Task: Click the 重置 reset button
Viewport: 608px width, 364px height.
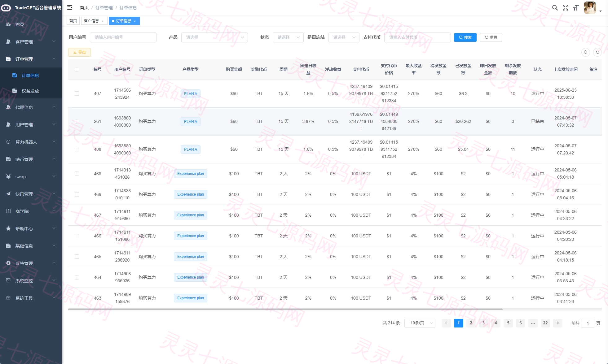Action: pos(491,37)
